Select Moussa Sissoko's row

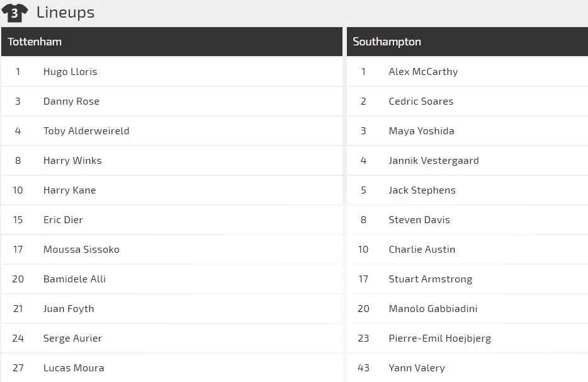pos(81,249)
